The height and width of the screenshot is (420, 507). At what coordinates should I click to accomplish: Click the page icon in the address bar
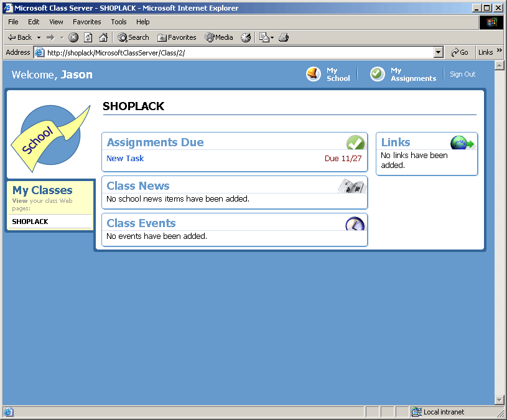coord(39,52)
